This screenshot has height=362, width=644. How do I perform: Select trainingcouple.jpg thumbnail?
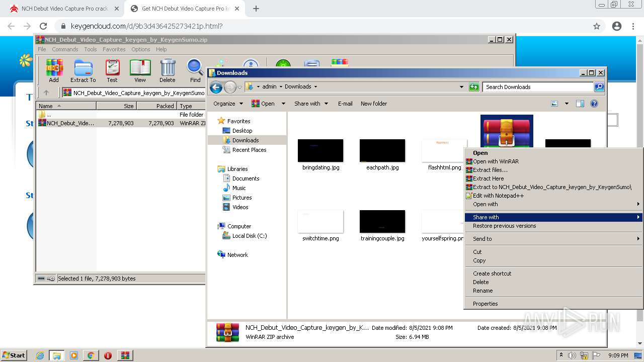coord(382,222)
